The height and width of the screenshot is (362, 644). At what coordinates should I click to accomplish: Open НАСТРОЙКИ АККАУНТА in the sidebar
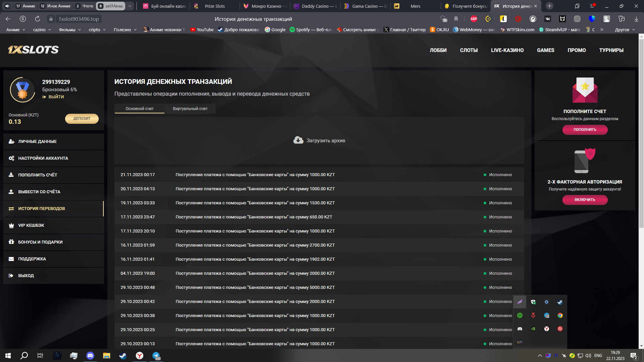coord(54,158)
